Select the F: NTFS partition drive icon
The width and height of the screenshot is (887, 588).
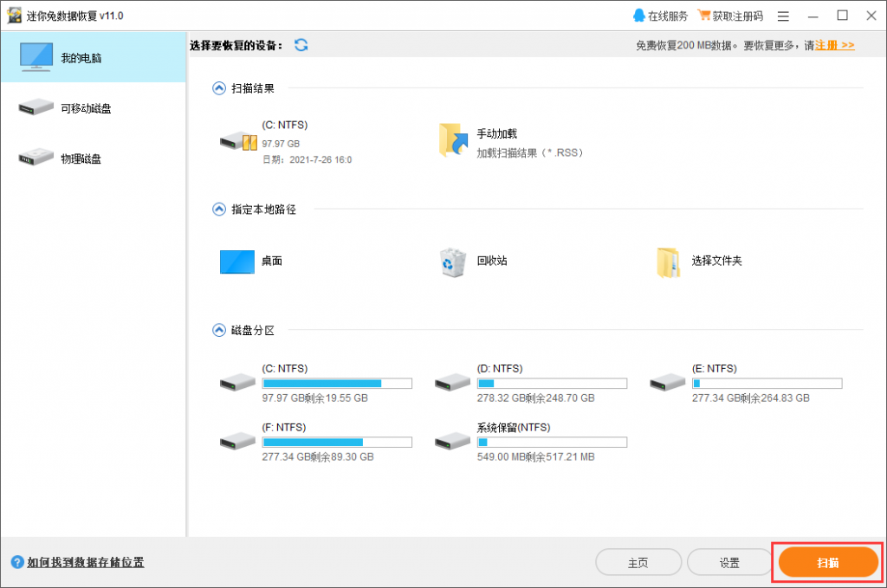pos(237,442)
